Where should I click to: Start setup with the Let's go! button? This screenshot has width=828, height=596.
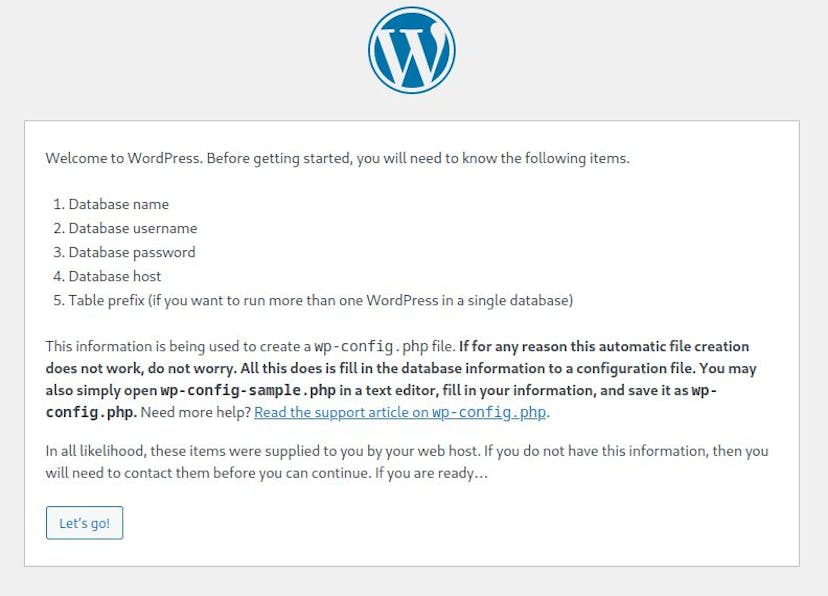click(x=84, y=523)
